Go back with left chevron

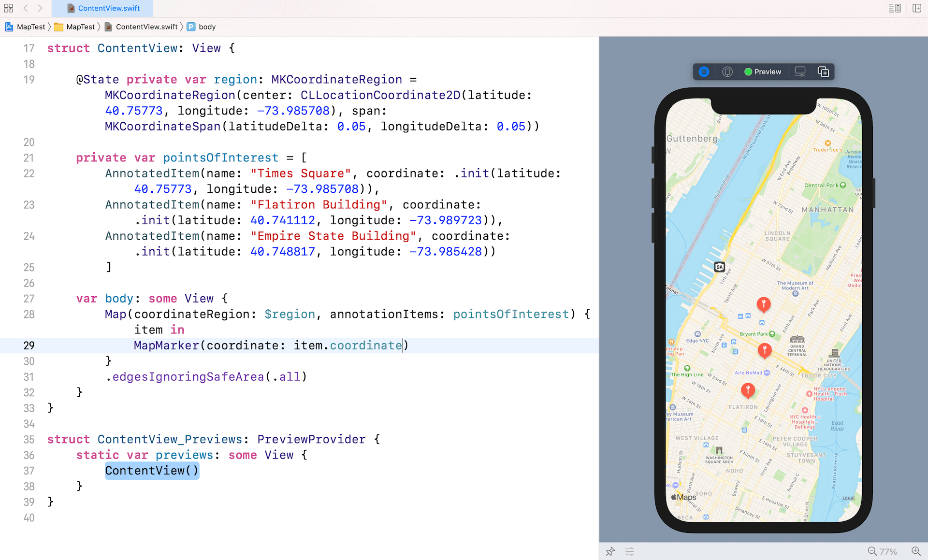26,8
